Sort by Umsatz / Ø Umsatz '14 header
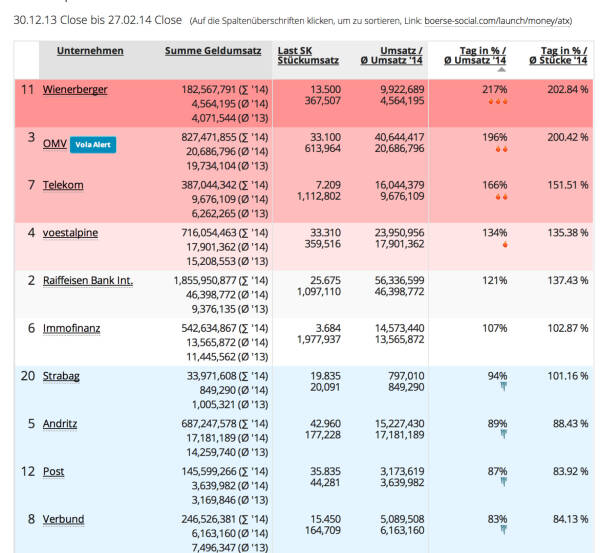Image resolution: width=600 pixels, height=553 pixels. 391,55
